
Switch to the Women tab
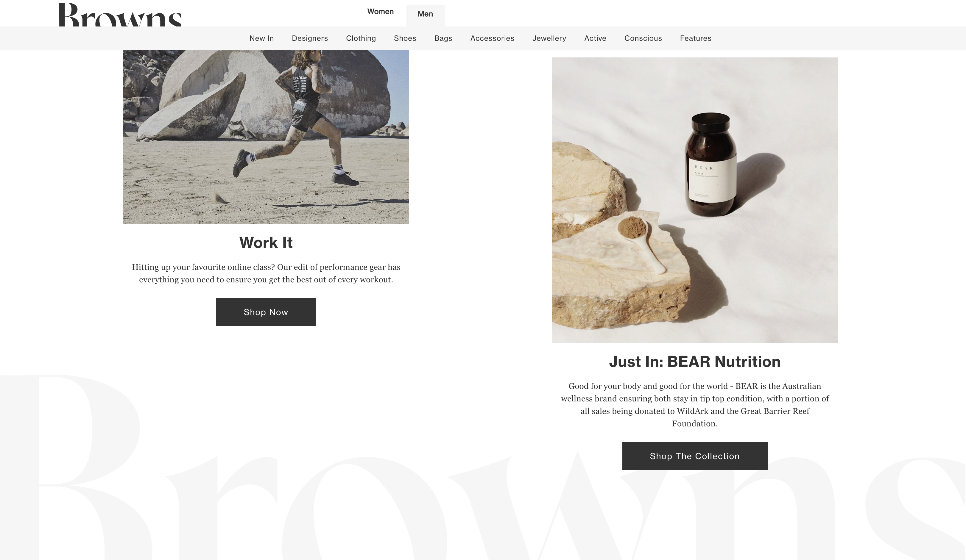(x=380, y=12)
